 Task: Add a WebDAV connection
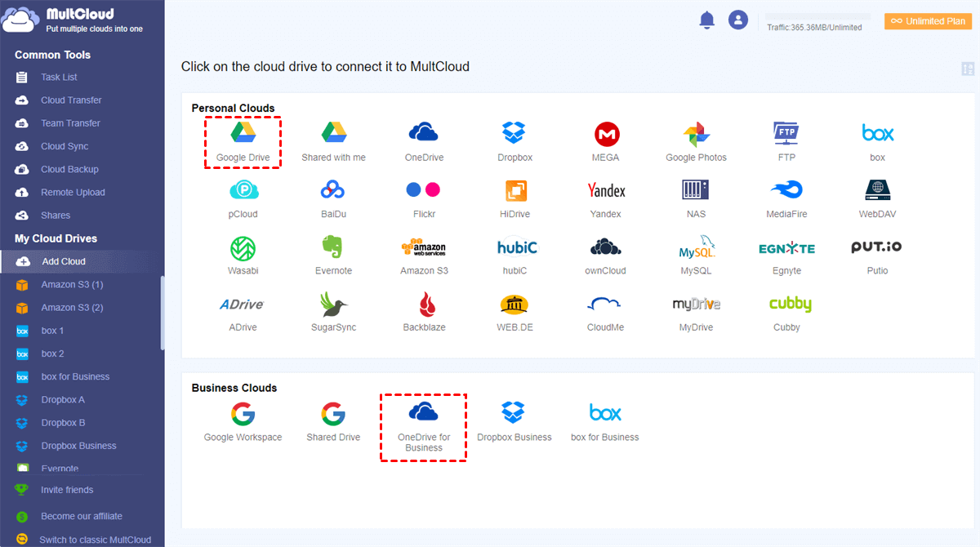click(877, 198)
